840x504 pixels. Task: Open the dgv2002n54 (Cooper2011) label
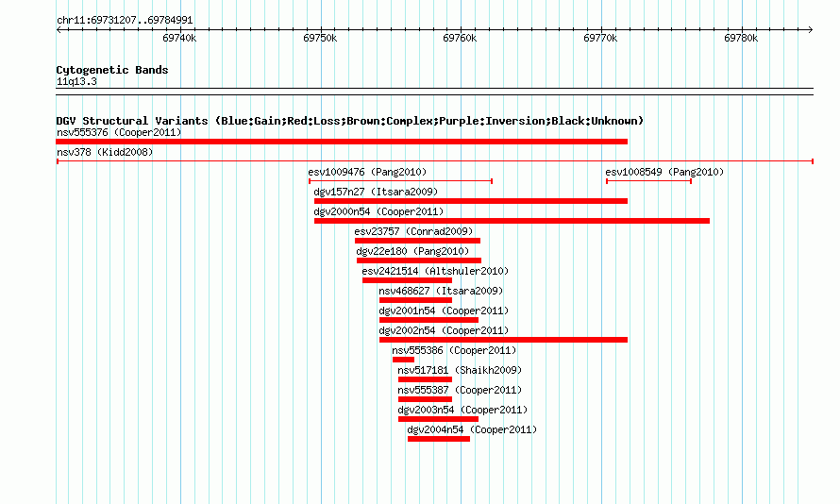(445, 330)
